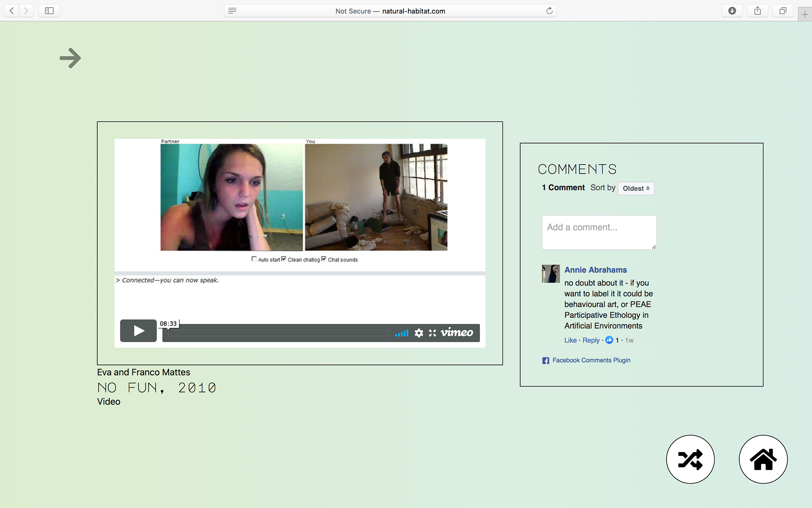Seek along the video progress bar

278,333
